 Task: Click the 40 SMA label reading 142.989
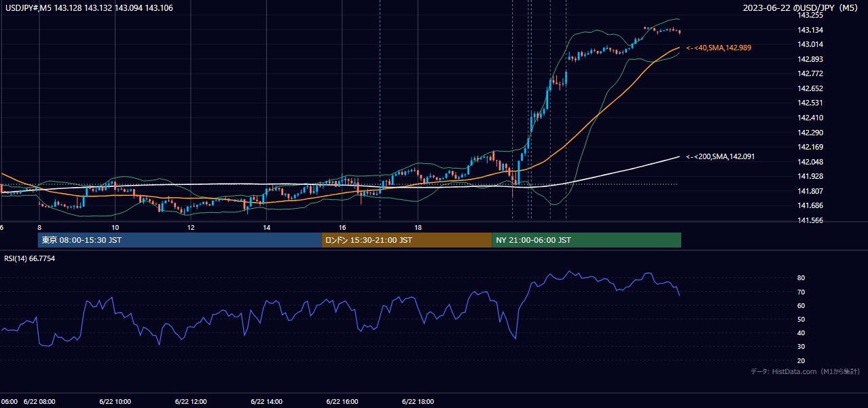(719, 48)
